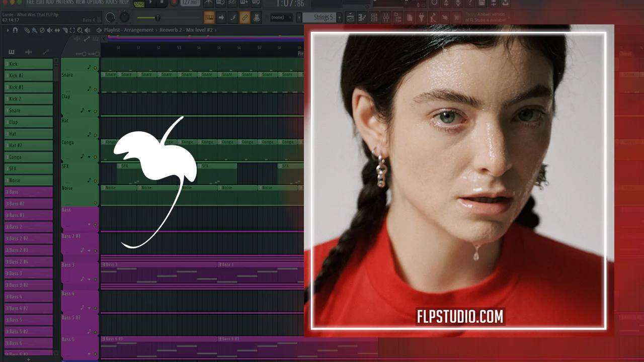Click the orange typing-keyboard-to-piano button
Image resolution: width=644 pixels, height=362 pixels.
click(x=209, y=18)
